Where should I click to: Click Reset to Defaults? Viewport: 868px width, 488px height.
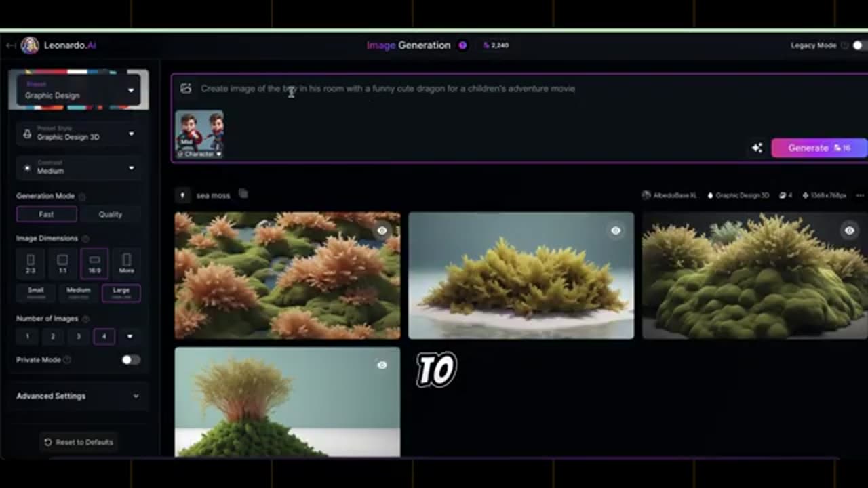79,442
